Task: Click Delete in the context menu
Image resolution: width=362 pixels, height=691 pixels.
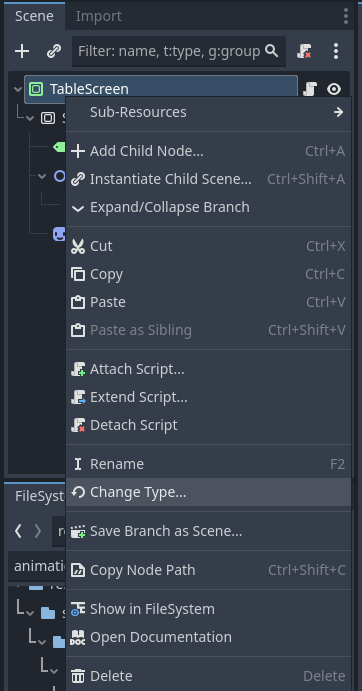Action: pos(209,676)
